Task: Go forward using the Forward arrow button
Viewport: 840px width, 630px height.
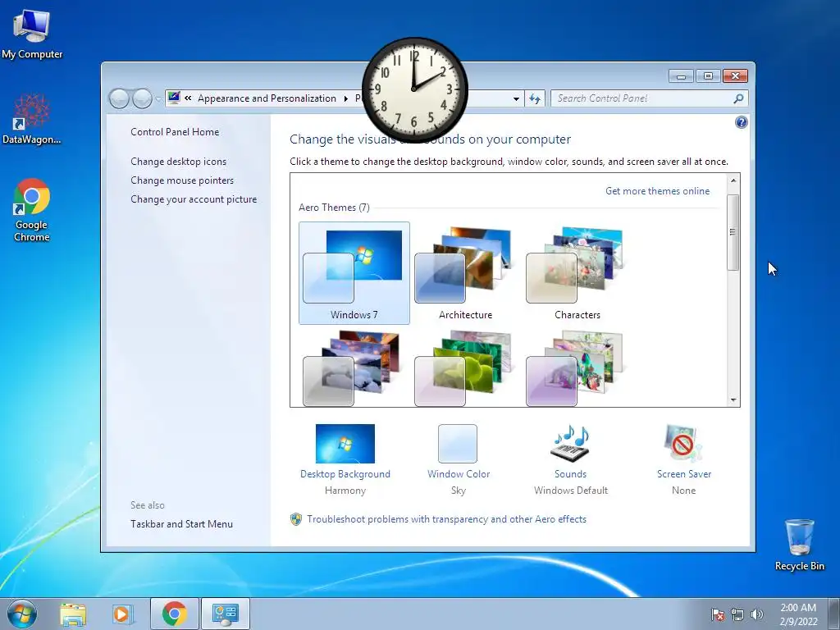Action: click(x=142, y=98)
